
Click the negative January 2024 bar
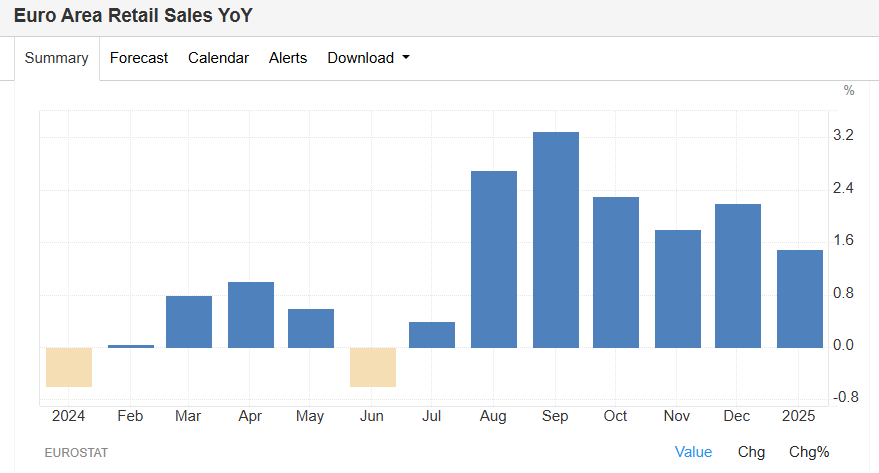click(69, 367)
